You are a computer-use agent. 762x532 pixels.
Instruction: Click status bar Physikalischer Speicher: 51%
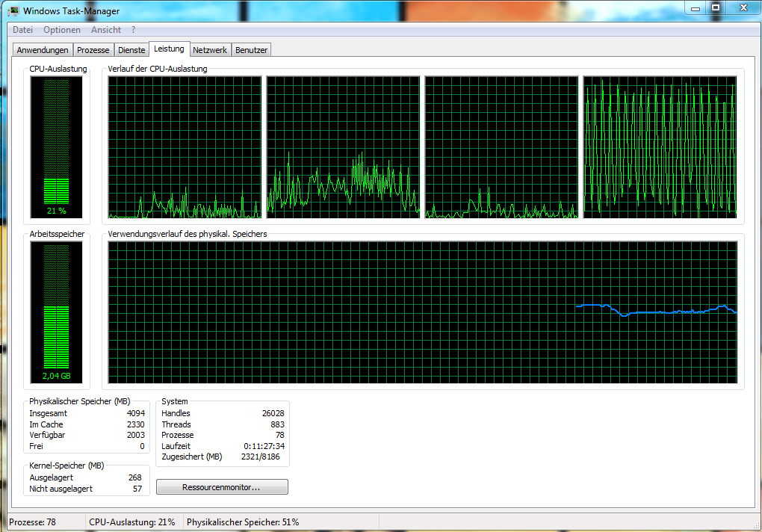243,522
